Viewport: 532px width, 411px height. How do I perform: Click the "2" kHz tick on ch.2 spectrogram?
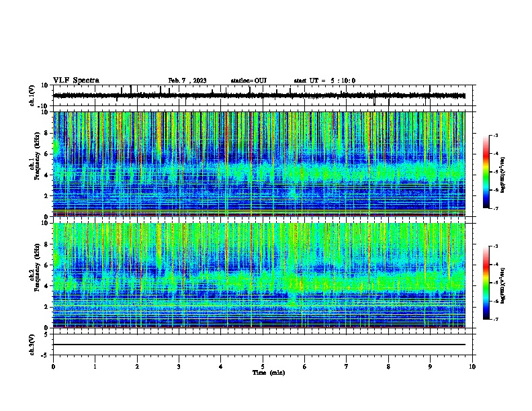(46, 307)
